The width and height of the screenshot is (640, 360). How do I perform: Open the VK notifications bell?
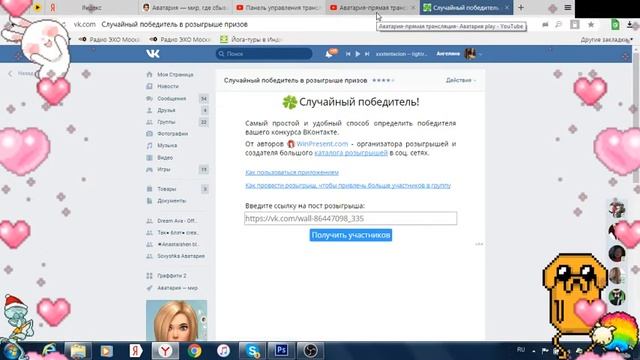(329, 54)
